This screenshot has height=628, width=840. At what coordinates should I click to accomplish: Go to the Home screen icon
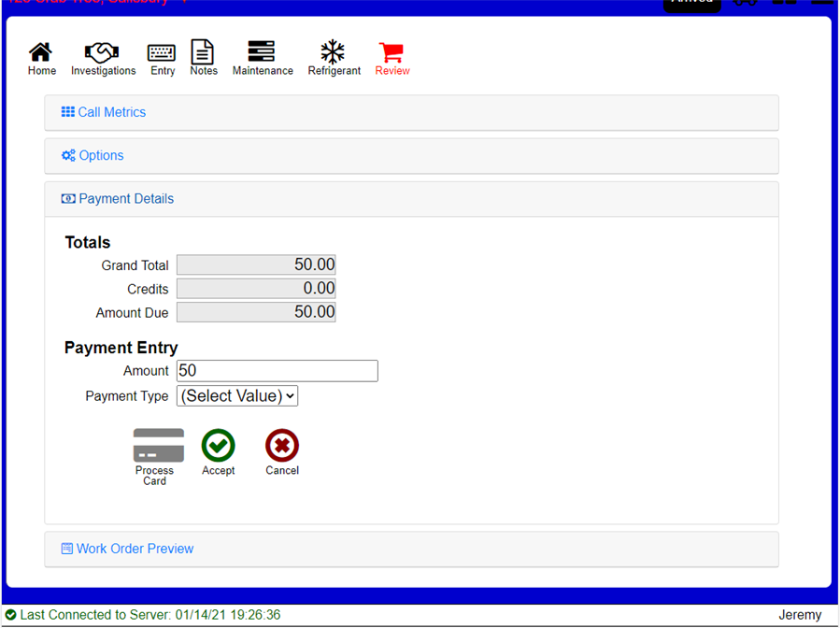point(41,52)
